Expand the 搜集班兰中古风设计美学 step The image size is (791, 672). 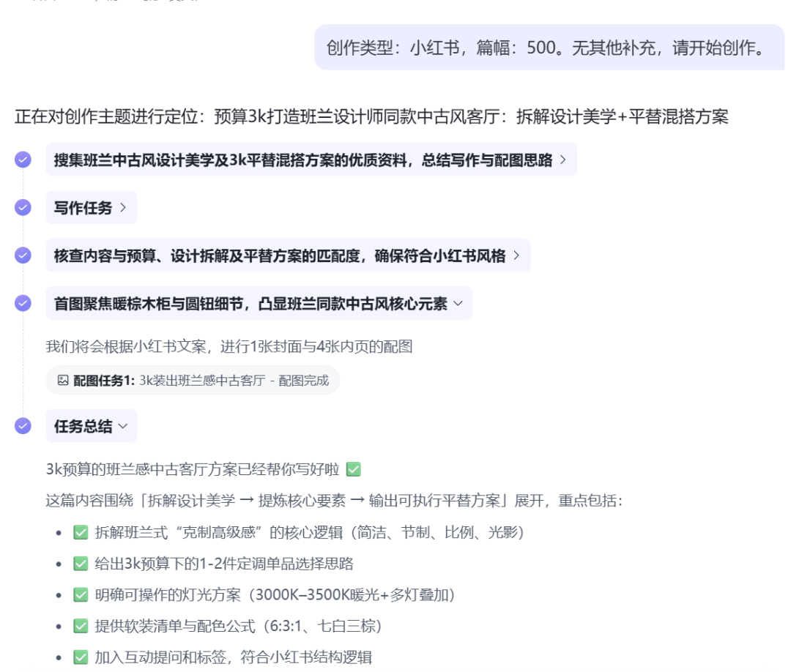click(311, 160)
